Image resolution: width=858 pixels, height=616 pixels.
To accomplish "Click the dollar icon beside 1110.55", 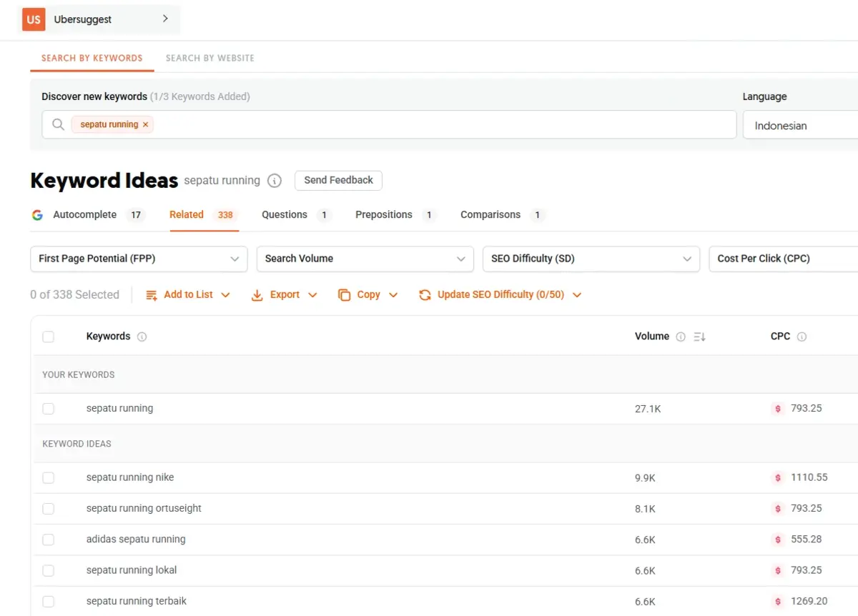I will tap(778, 477).
